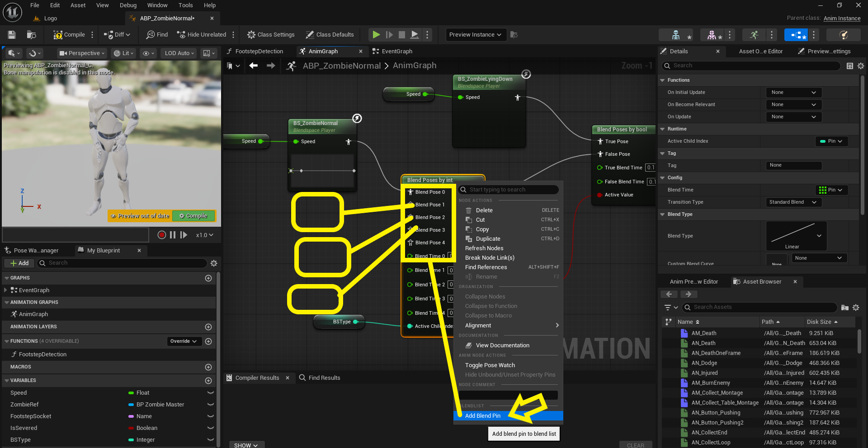Start simulation with the green Play icon
Viewport: 868px width, 448px height.
tap(376, 35)
